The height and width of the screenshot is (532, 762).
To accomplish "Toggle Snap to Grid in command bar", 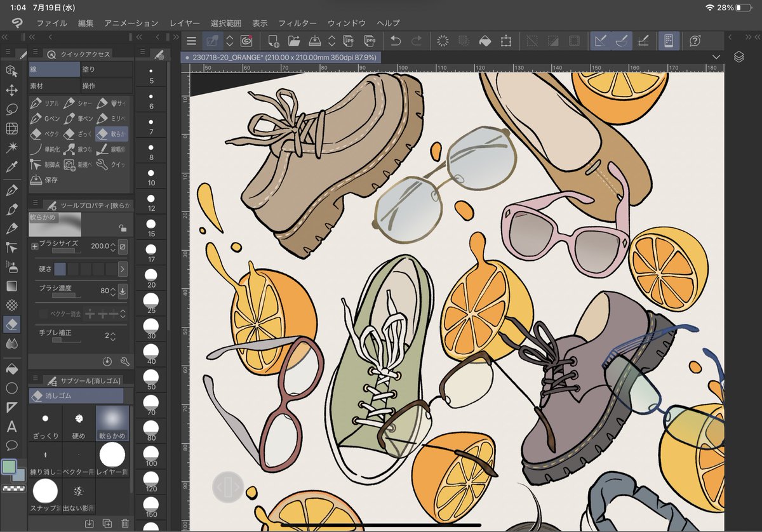I will point(643,41).
